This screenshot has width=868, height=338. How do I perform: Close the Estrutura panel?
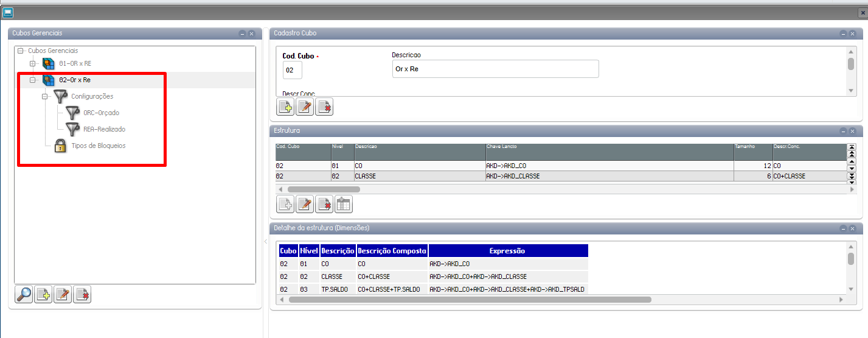point(852,131)
